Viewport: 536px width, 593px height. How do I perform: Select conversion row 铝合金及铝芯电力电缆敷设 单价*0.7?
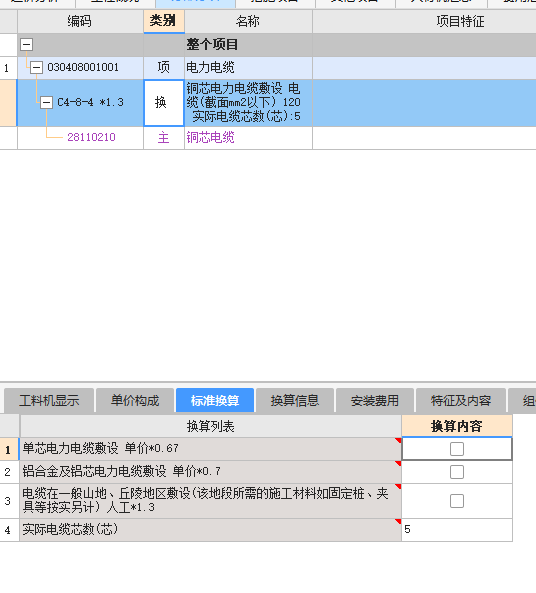tap(210, 472)
